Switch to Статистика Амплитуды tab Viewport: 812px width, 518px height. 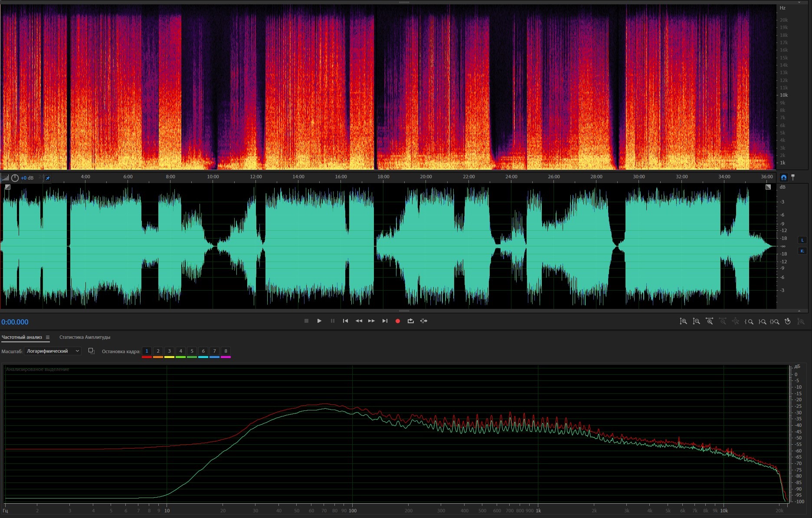tap(85, 337)
